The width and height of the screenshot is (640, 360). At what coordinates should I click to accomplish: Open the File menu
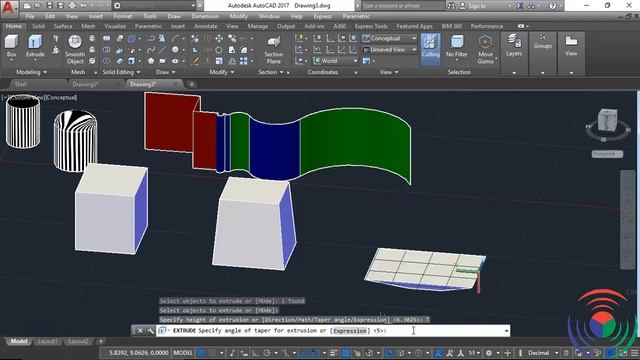click(30, 16)
